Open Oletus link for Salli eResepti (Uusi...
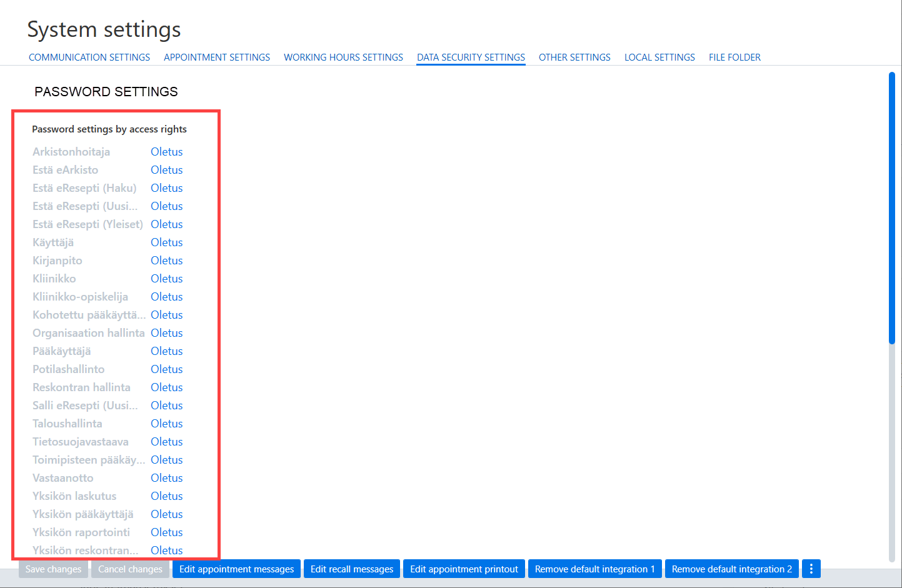 166,406
